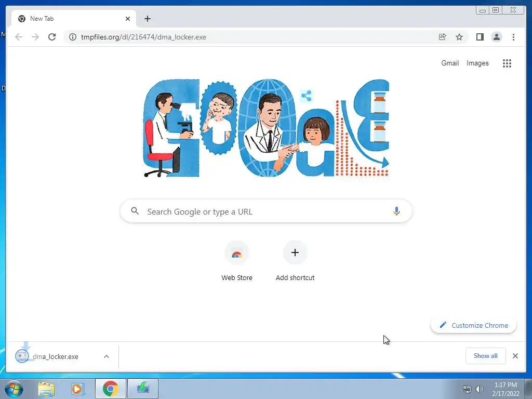Click Customize Chrome button
Image resolution: width=532 pixels, height=399 pixels.
click(474, 325)
